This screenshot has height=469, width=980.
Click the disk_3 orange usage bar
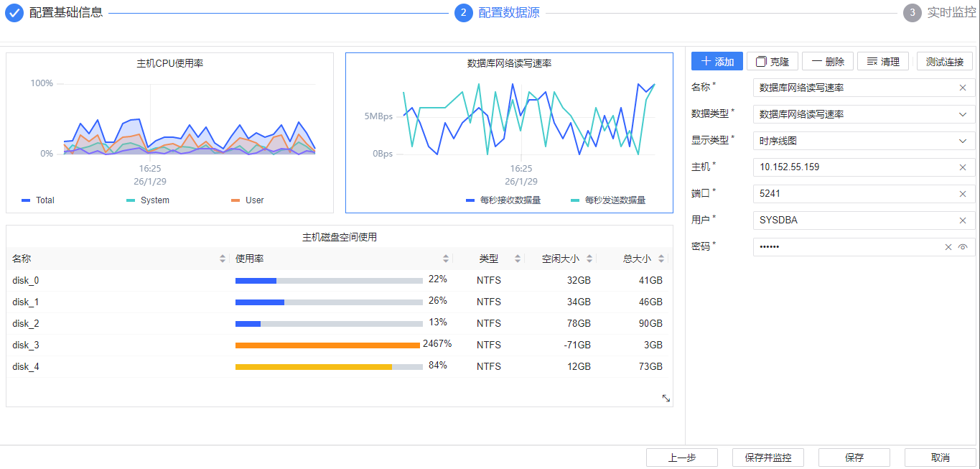(x=327, y=345)
